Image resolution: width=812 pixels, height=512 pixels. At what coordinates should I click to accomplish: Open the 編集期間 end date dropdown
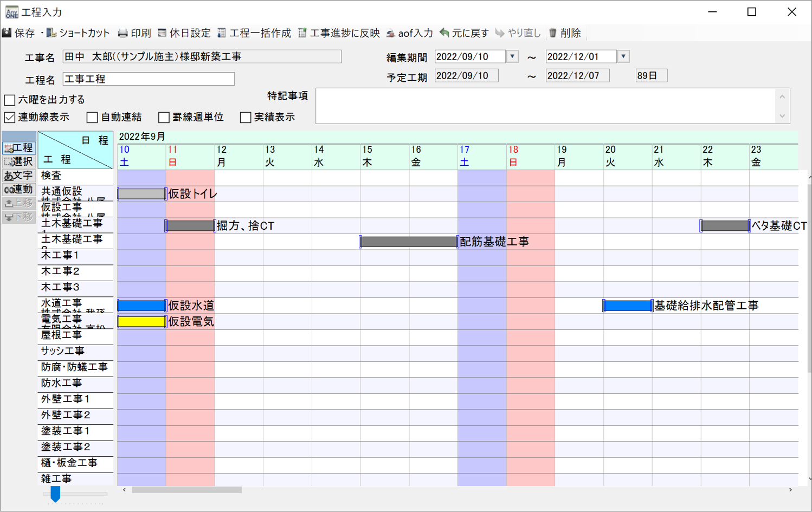click(623, 56)
